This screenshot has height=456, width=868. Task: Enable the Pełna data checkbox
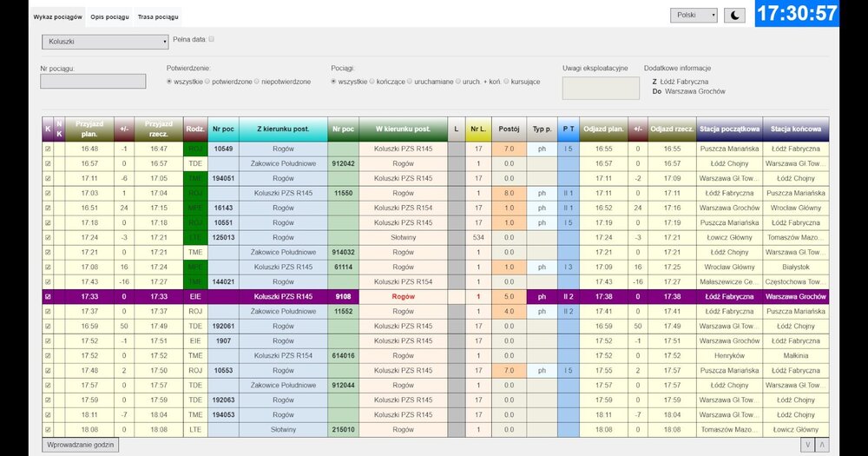(212, 39)
